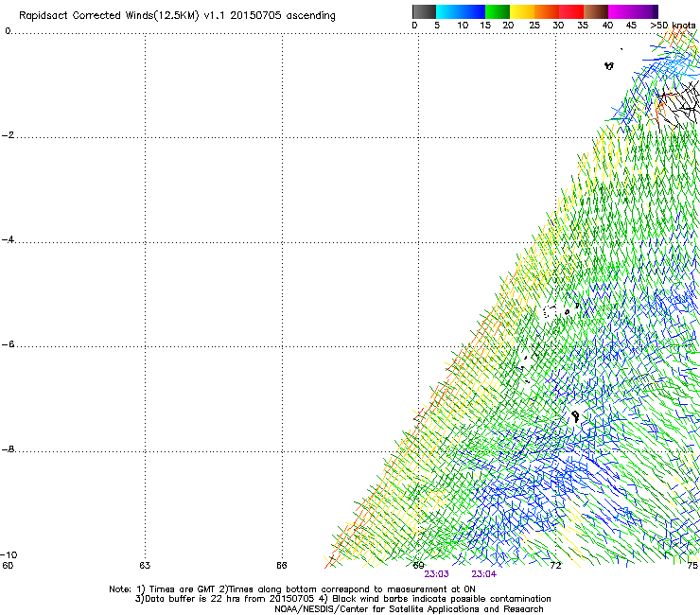700x615 pixels.
Task: Click the purple 23:04 time label
Action: (484, 574)
